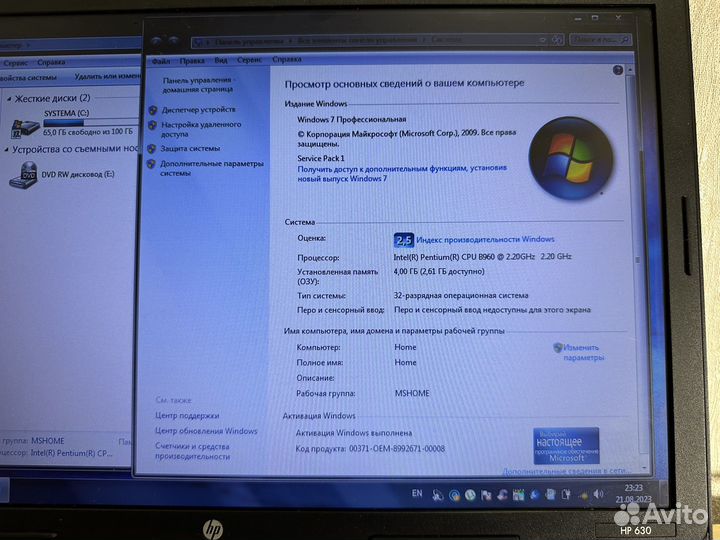Collapse the Устройства со съемными носителями group
This screenshot has height=540, width=720.
[6, 150]
